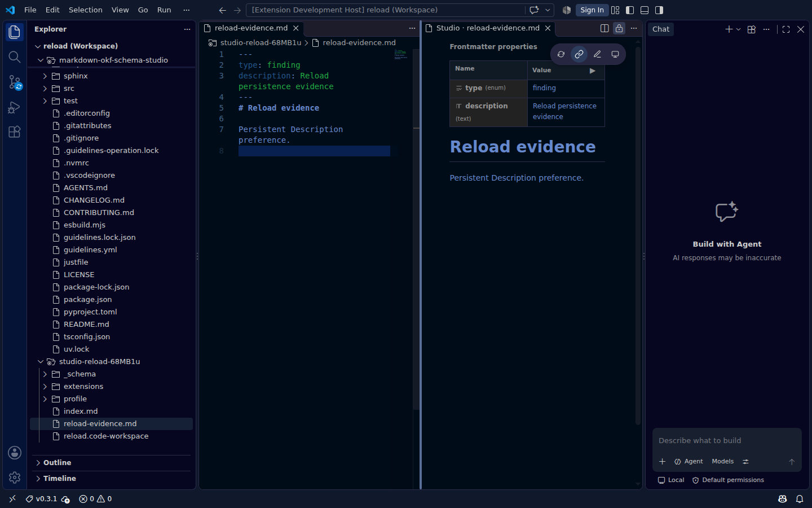Open Explorer views and more actions menu
Viewport: 812px width, 508px height.
click(x=187, y=29)
